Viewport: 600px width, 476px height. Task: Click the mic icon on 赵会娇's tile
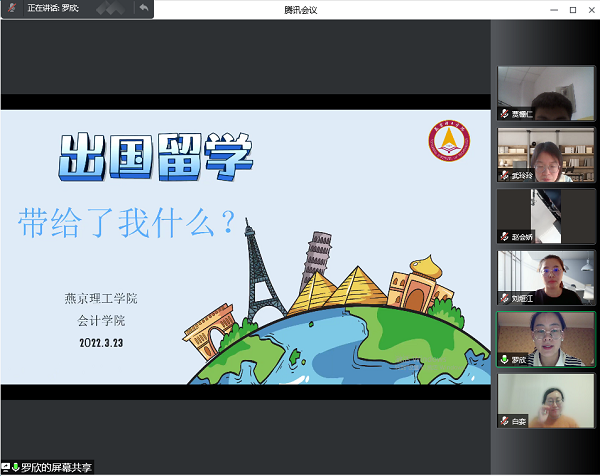pyautogui.click(x=504, y=237)
